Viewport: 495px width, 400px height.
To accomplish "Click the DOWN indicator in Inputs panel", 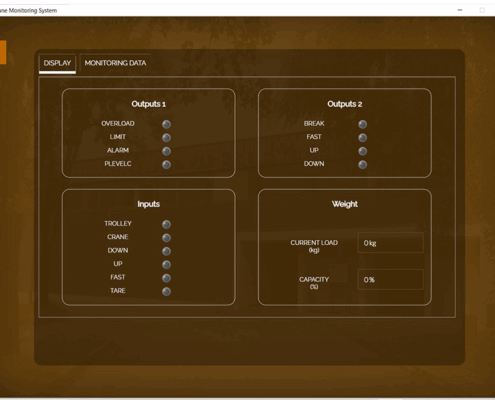I will pos(166,251).
